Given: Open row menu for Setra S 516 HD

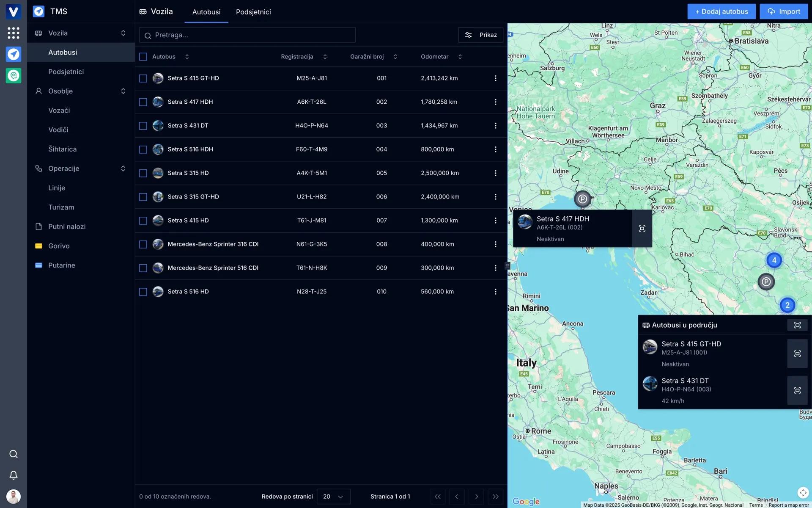Looking at the screenshot, I should pos(496,292).
